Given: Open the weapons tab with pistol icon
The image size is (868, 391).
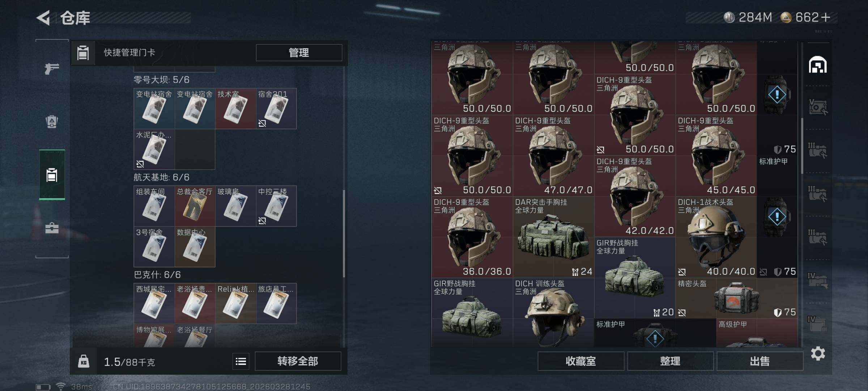Looking at the screenshot, I should [x=52, y=68].
